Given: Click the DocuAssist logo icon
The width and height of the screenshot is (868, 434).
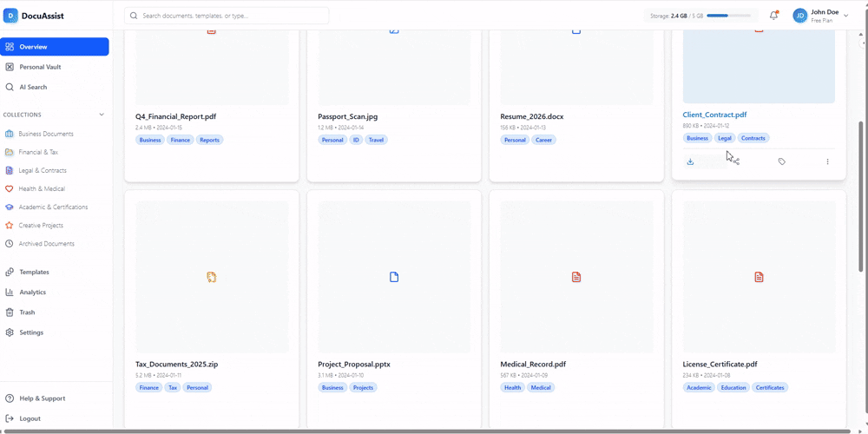Looking at the screenshot, I should 11,16.
